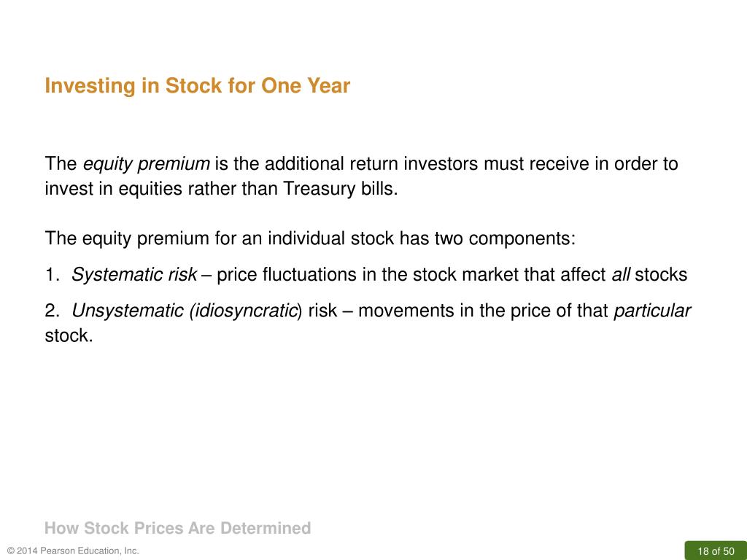
Task: Click the list number 1
Action: tap(52, 275)
